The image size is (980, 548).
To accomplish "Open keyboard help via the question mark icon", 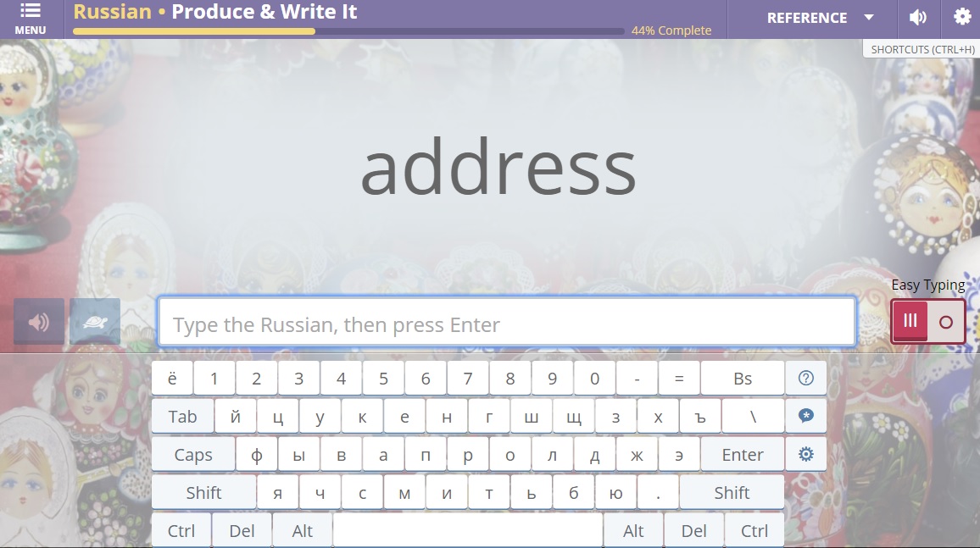I will [805, 378].
